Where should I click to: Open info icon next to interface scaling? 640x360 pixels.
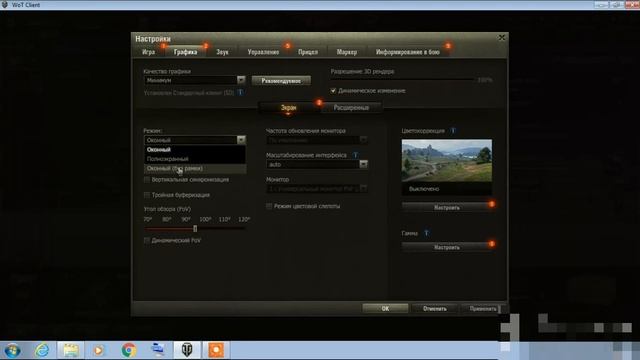tap(356, 155)
